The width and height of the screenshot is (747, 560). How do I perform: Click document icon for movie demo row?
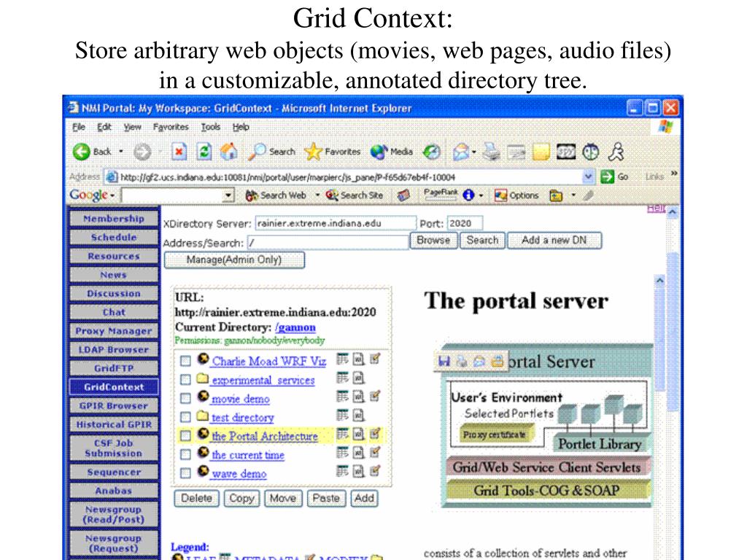pos(359,397)
